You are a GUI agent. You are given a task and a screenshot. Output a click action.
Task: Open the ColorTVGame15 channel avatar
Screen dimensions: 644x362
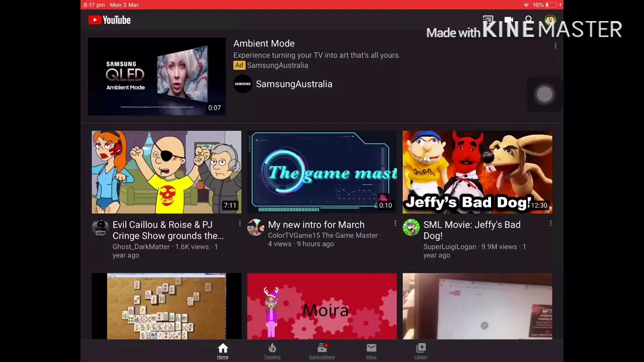pos(256,228)
